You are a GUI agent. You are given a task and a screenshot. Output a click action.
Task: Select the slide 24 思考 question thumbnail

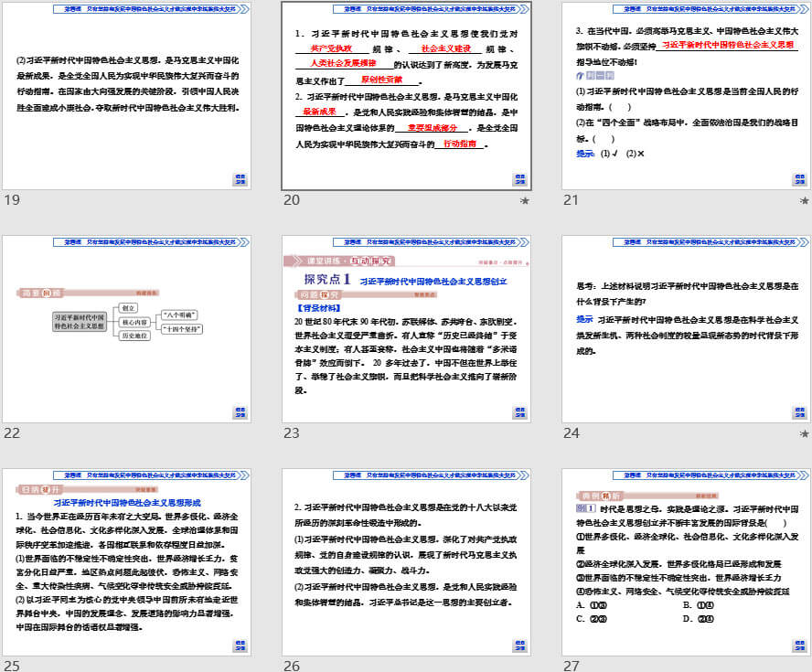(686, 329)
